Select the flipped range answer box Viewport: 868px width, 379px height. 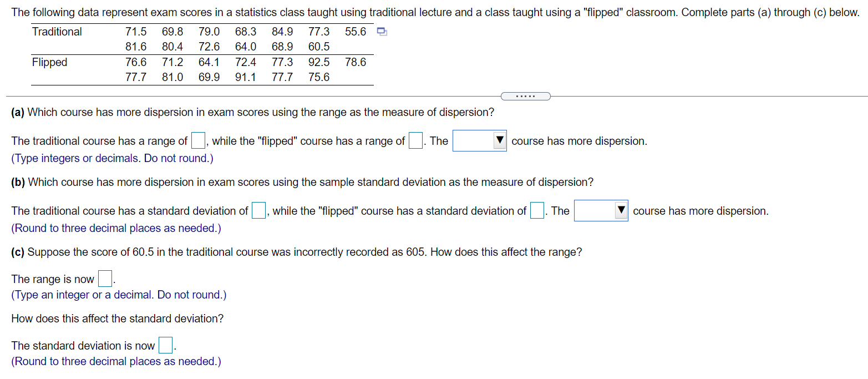[415, 140]
